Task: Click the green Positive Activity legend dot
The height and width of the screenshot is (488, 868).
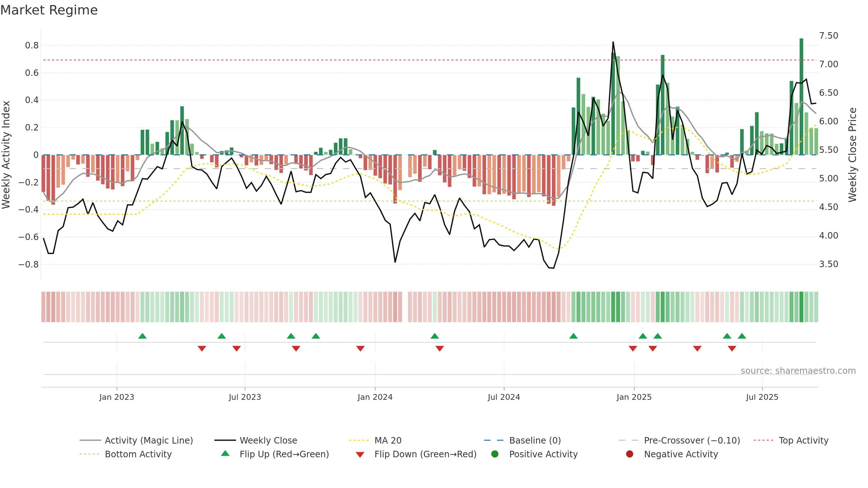Action: click(x=495, y=454)
